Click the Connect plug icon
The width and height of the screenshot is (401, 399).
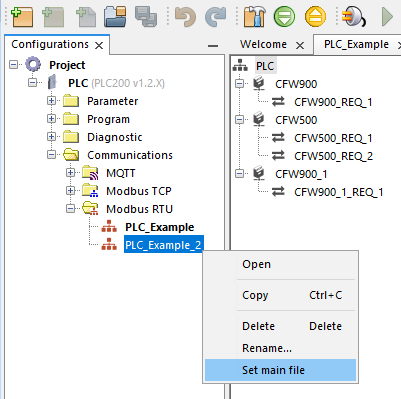355,16
